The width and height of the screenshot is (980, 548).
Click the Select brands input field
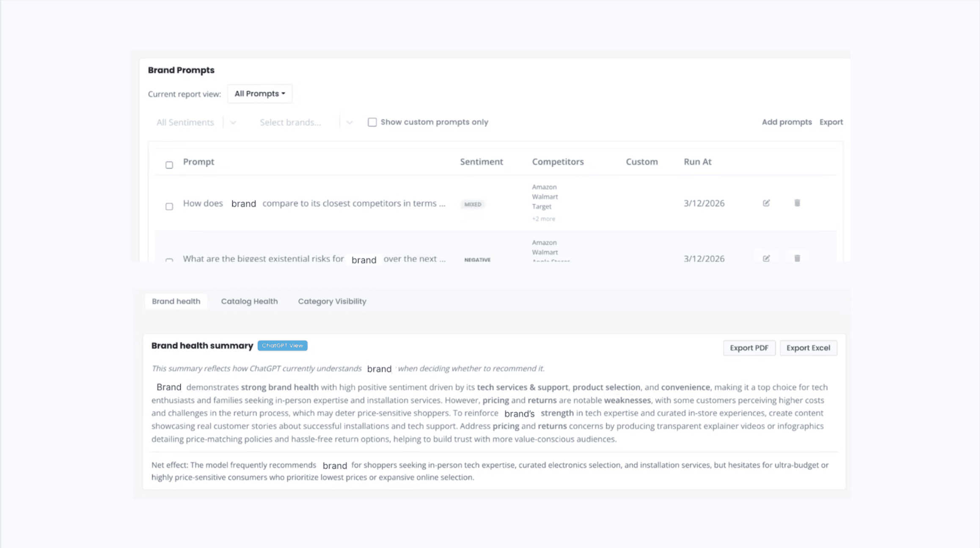point(290,123)
